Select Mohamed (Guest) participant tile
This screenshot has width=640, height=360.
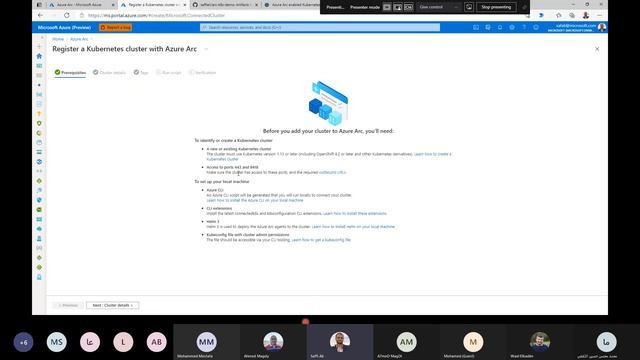pos(473,342)
